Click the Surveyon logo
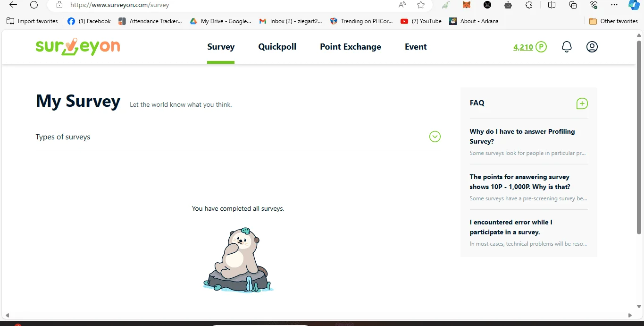The height and width of the screenshot is (326, 644). (78, 46)
